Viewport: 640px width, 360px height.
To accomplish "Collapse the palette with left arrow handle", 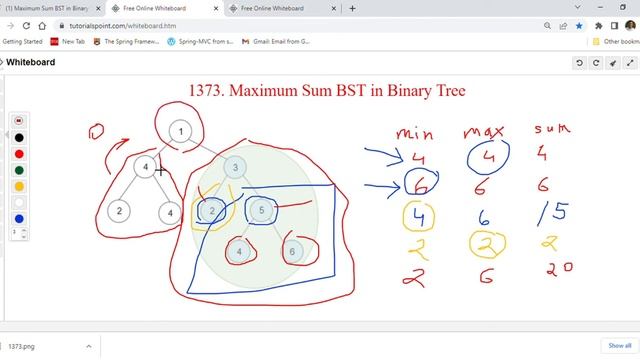I will click(7, 134).
